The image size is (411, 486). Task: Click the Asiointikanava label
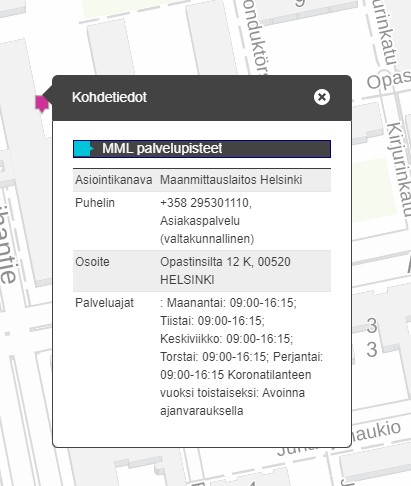pos(114,180)
